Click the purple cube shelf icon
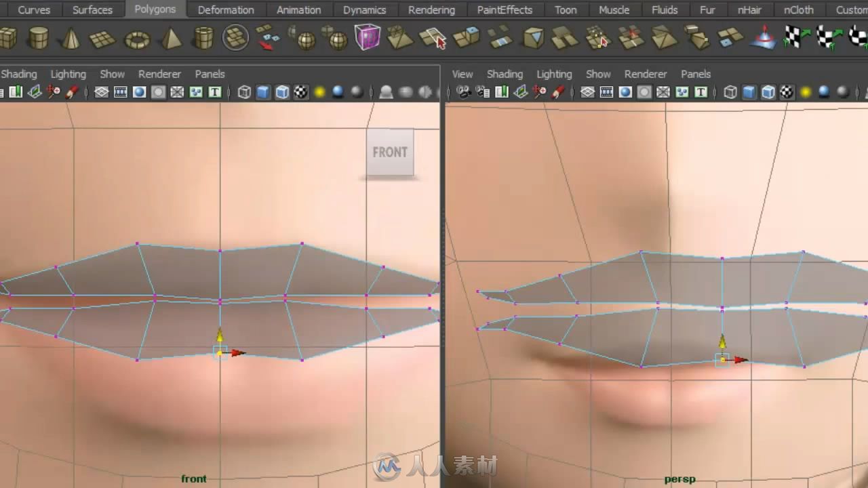Image resolution: width=868 pixels, height=488 pixels. coord(367,37)
